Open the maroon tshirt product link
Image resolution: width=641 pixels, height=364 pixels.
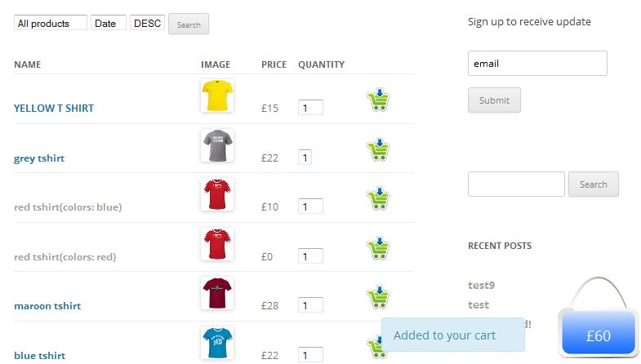coord(47,306)
